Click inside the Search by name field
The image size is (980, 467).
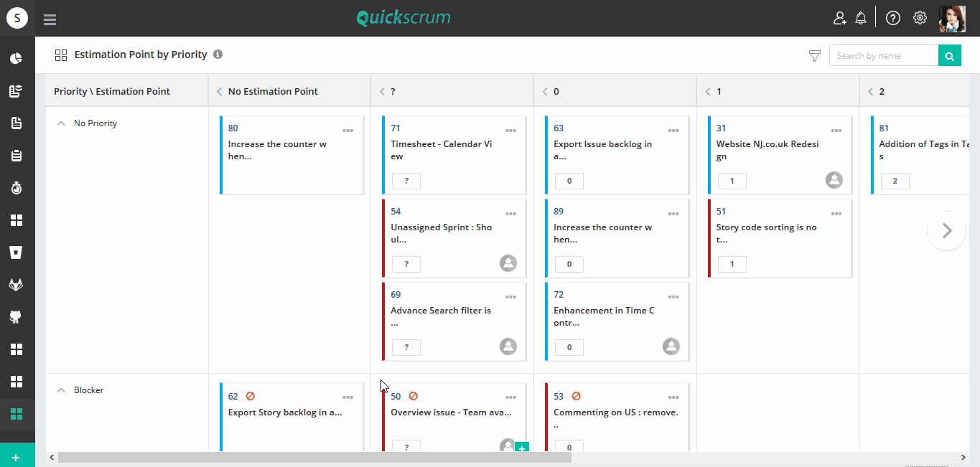point(883,55)
